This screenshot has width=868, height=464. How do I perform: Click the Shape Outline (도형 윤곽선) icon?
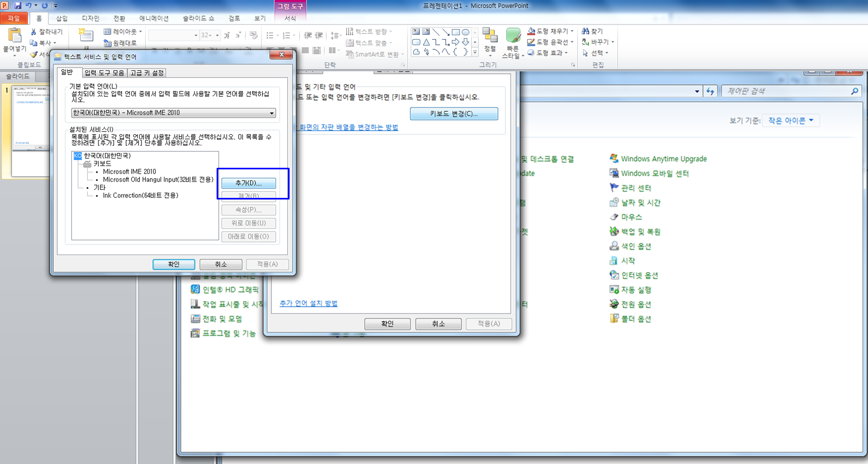point(531,42)
